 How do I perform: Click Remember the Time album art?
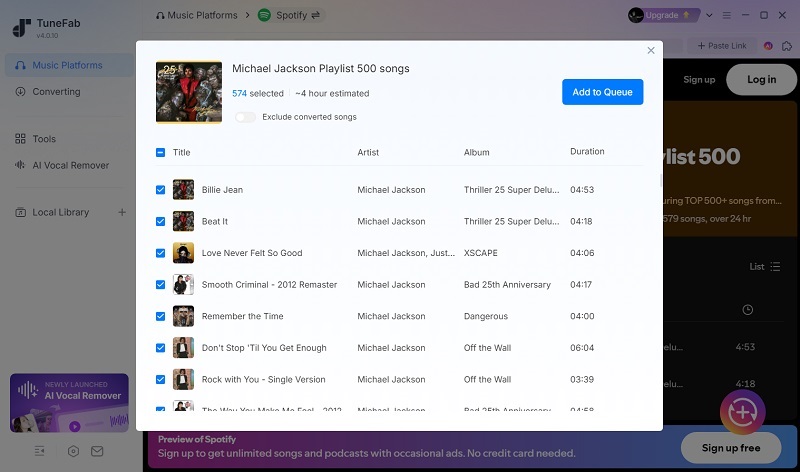[x=183, y=316]
